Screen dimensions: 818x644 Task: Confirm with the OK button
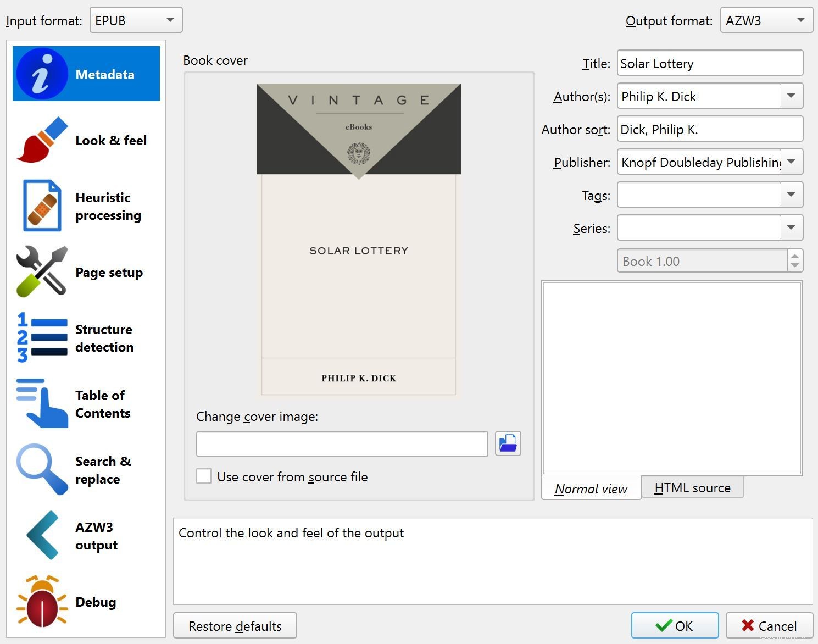pos(675,626)
